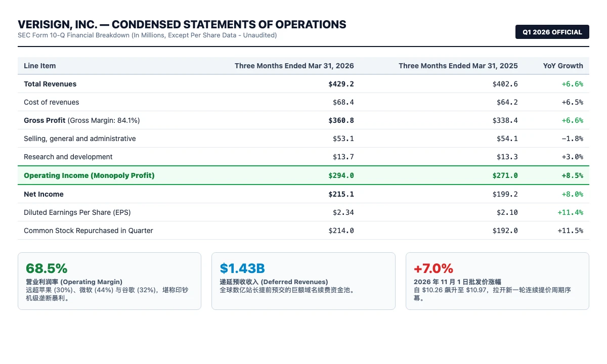Viewport: 607px width, 364px height.
Task: Select the $53.1 SG&A value
Action: coord(343,139)
